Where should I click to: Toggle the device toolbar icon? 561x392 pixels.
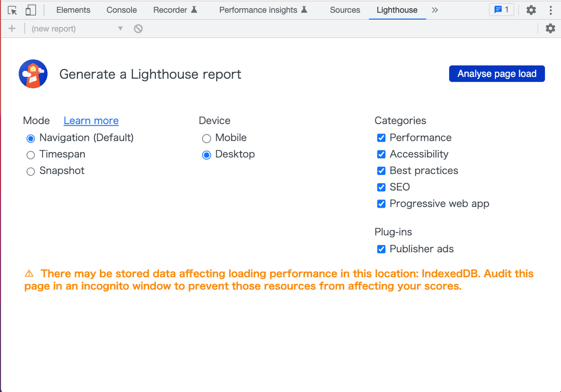tap(31, 10)
